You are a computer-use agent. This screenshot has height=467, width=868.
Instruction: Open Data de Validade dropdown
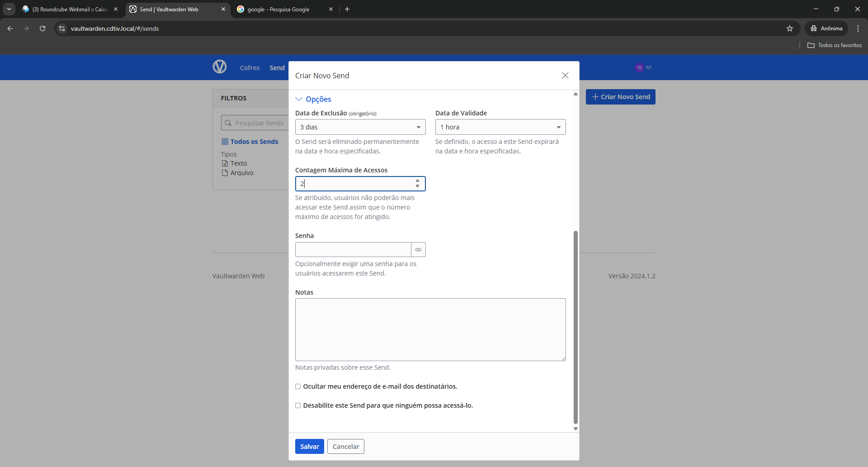[x=500, y=127]
